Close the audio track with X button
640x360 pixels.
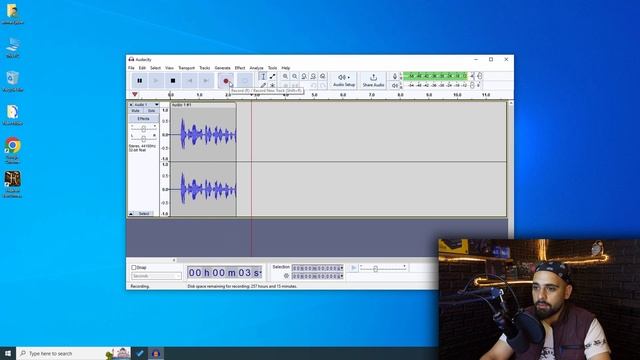pos(131,105)
